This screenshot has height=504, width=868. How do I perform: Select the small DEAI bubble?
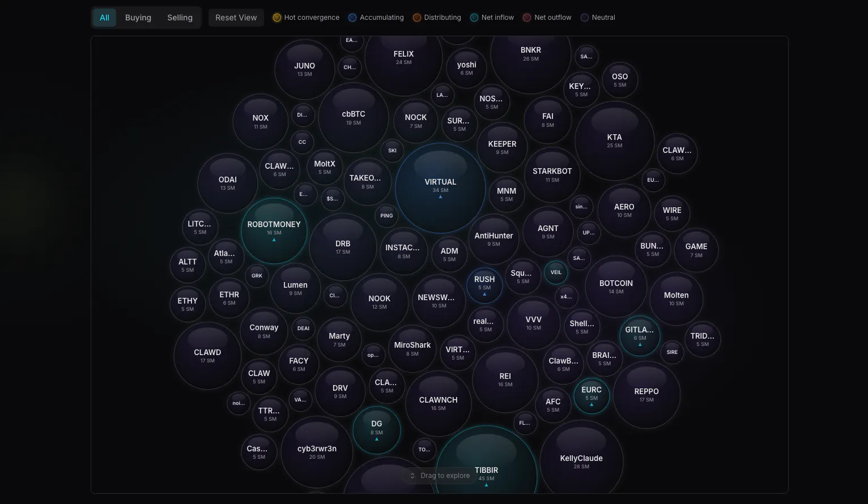[x=304, y=328]
